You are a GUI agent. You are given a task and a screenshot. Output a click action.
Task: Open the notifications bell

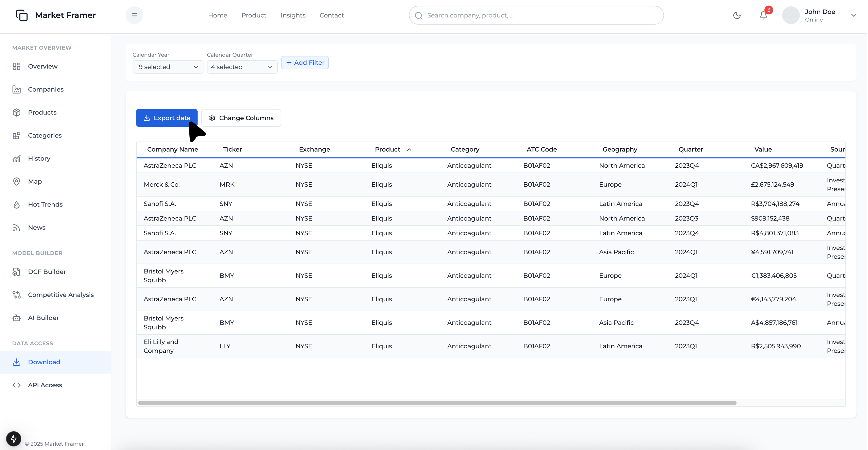tap(763, 15)
